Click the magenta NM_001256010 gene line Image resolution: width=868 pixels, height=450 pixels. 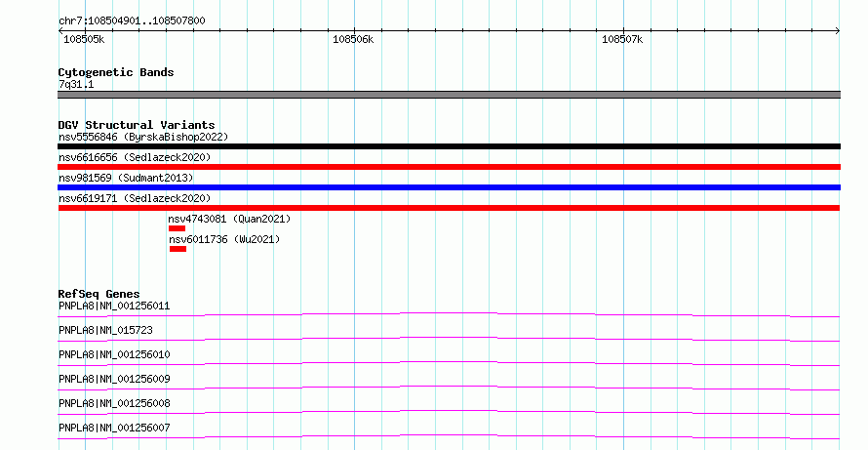pyautogui.click(x=449, y=363)
